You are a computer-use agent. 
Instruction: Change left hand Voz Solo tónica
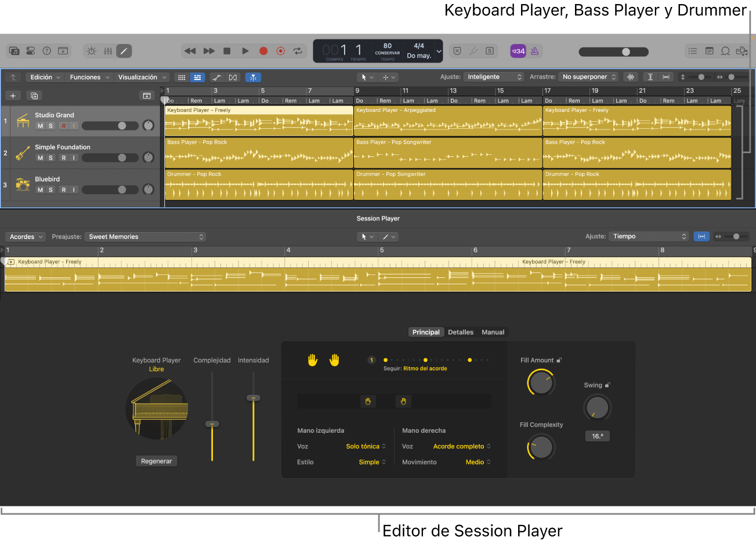366,446
